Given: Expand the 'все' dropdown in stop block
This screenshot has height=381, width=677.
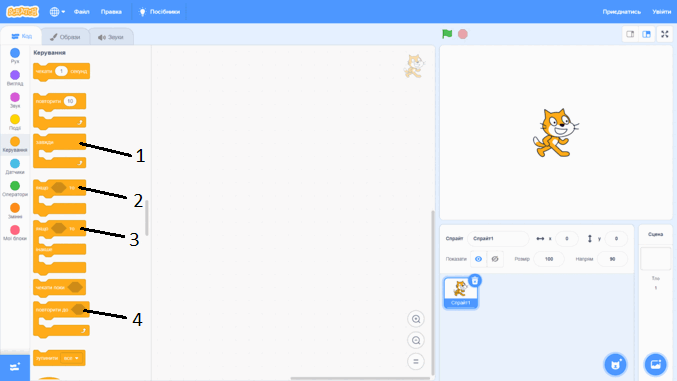Looking at the screenshot, I should [x=72, y=358].
